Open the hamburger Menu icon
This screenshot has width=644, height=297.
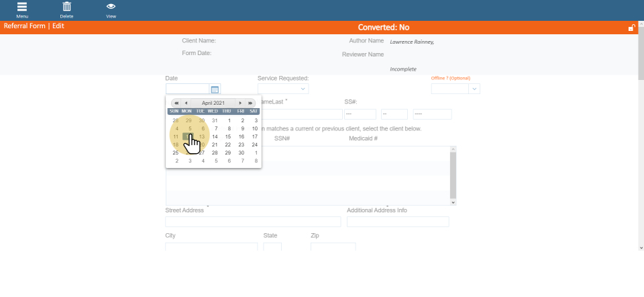pyautogui.click(x=22, y=8)
